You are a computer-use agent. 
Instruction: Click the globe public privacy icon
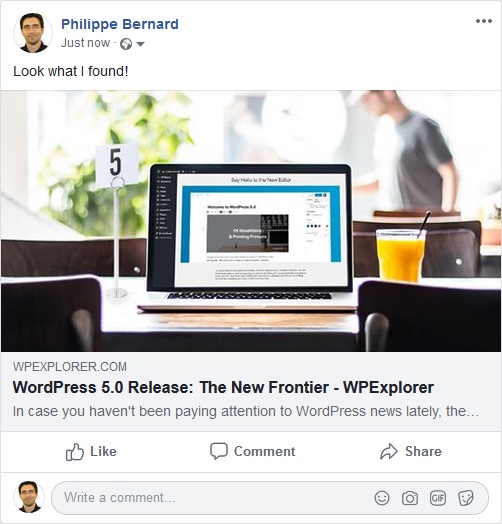(126, 44)
